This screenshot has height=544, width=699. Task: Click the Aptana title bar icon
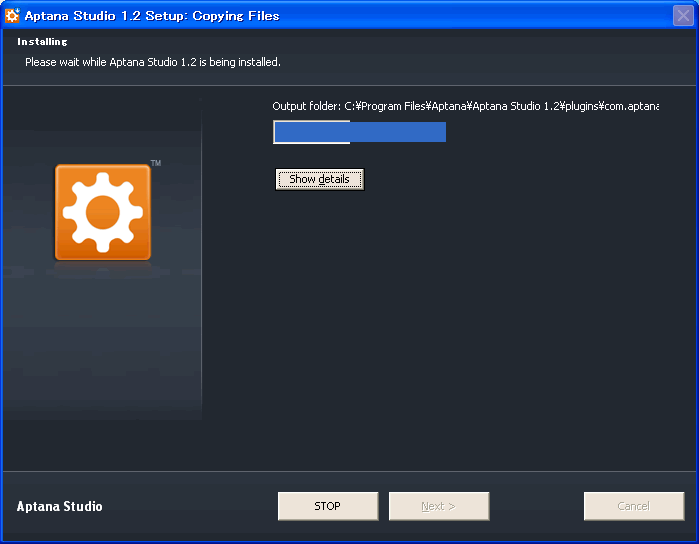(12, 16)
